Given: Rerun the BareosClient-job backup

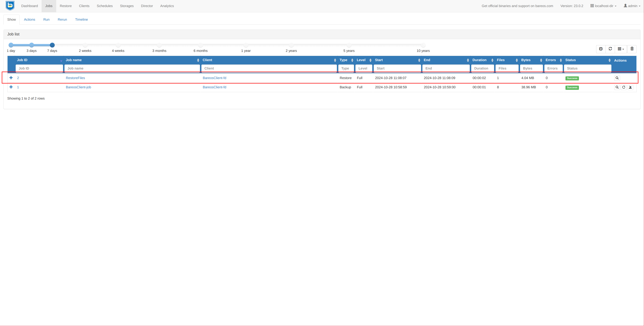Looking at the screenshot, I should coord(624,87).
